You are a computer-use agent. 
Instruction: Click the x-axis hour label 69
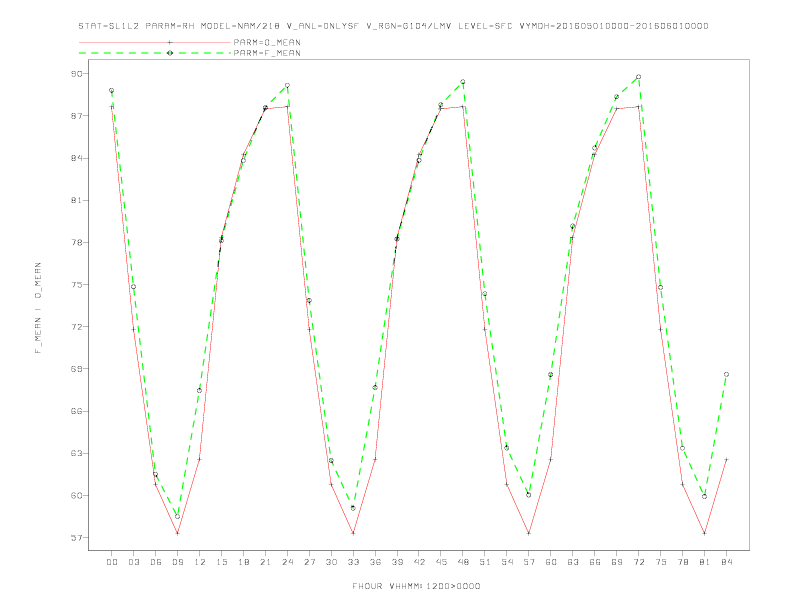[x=617, y=562]
